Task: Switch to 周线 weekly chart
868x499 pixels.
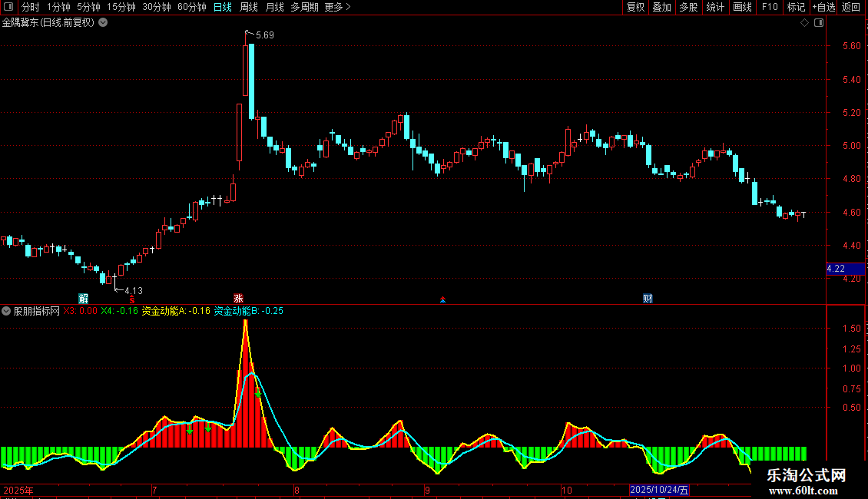Action: (249, 7)
